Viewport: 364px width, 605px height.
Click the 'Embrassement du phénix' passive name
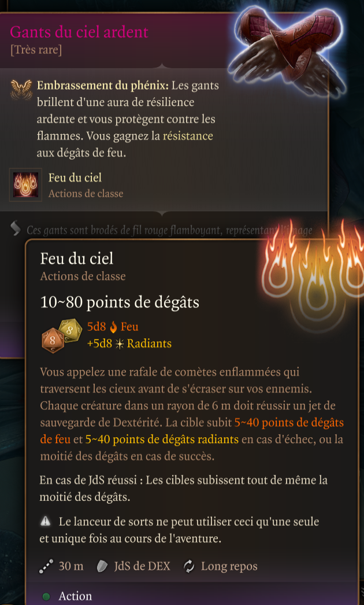[103, 85]
